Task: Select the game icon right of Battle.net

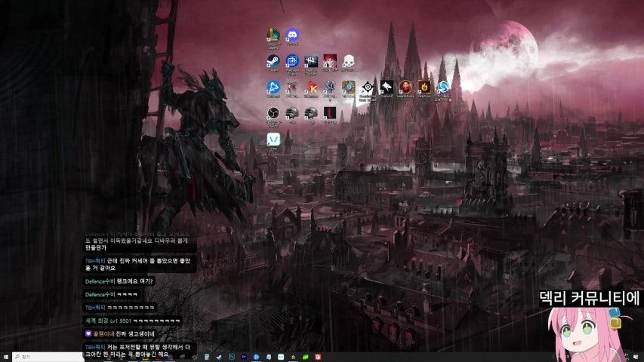Action: click(x=292, y=87)
